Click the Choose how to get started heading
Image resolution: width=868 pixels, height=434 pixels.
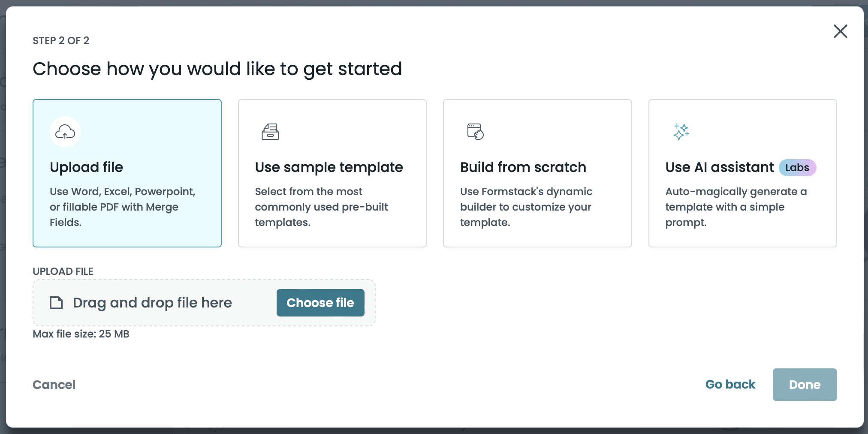[217, 69]
